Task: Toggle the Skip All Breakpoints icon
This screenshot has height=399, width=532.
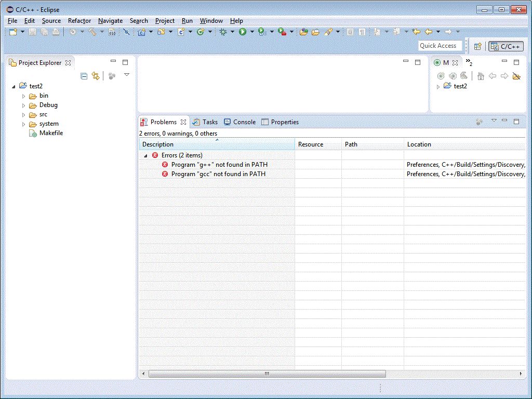Action: pos(126,32)
